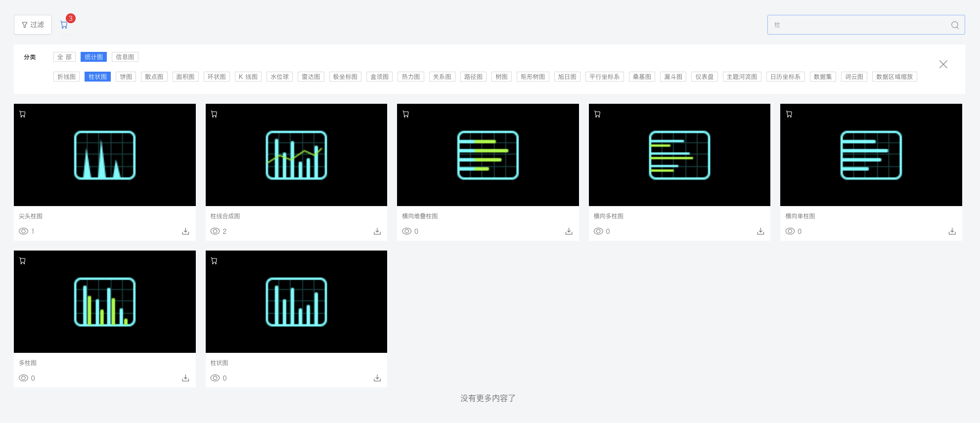Download the 横向多柱图 component

pos(760,231)
